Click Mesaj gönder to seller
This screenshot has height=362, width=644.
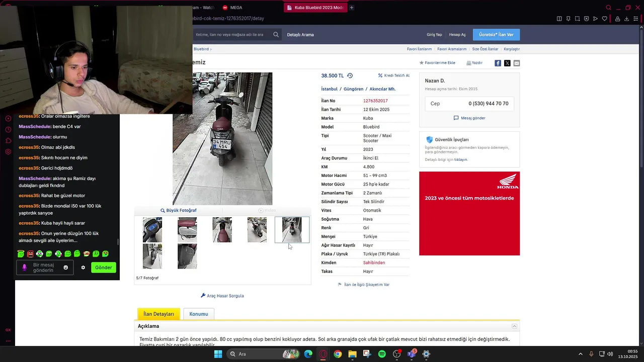(469, 118)
